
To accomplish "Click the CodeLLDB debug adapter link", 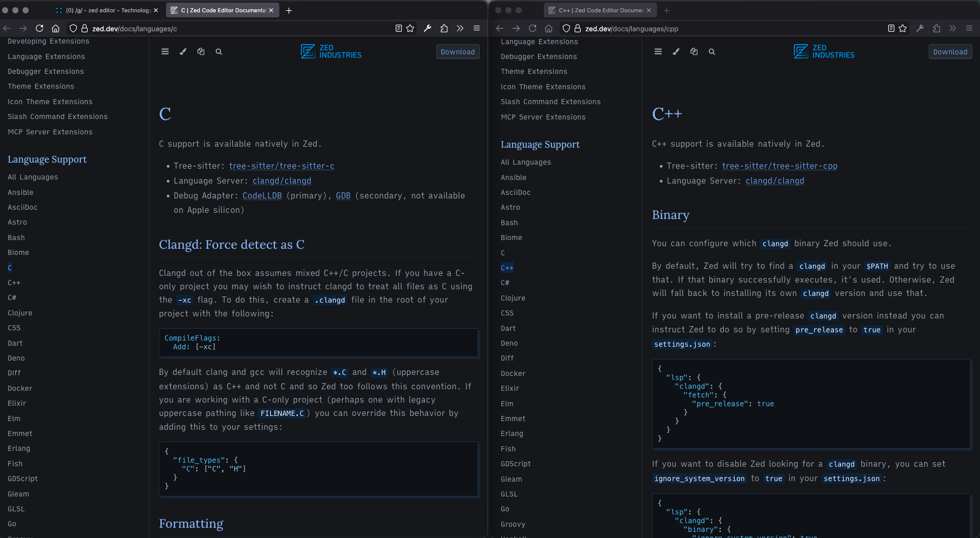I will pos(262,196).
